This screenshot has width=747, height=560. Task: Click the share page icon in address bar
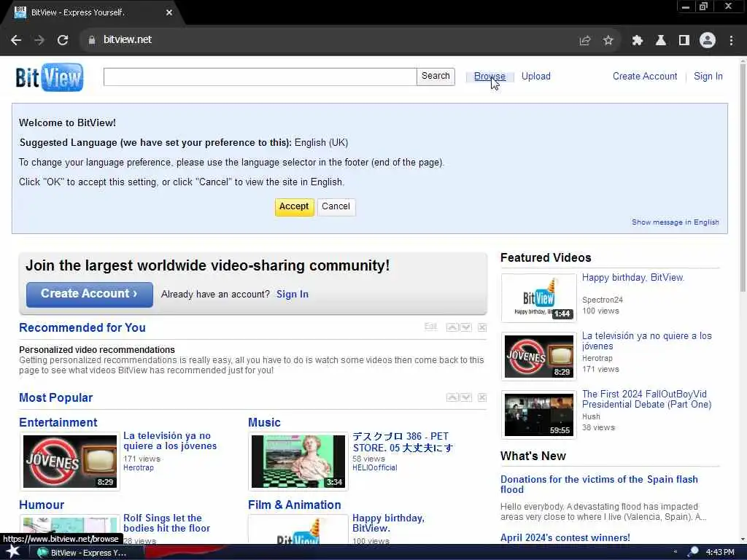click(x=585, y=41)
